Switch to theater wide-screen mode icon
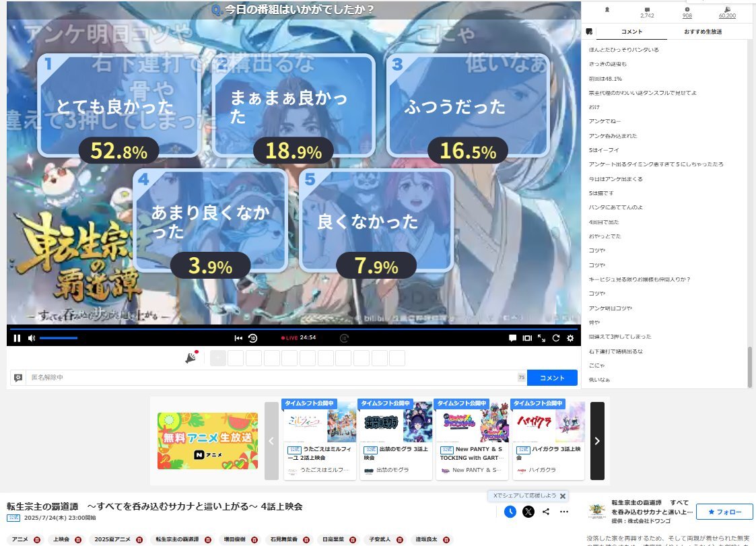The width and height of the screenshot is (756, 546). [x=528, y=338]
